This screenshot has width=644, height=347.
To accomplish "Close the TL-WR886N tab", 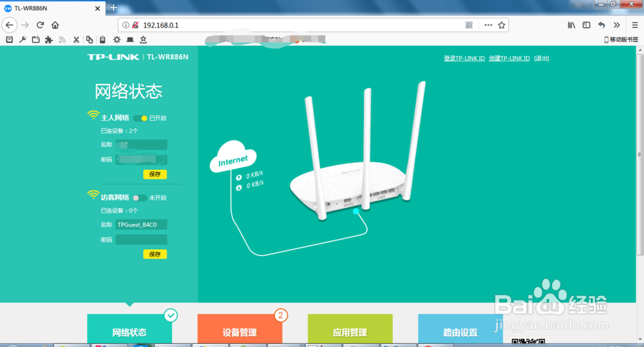I will (x=97, y=8).
